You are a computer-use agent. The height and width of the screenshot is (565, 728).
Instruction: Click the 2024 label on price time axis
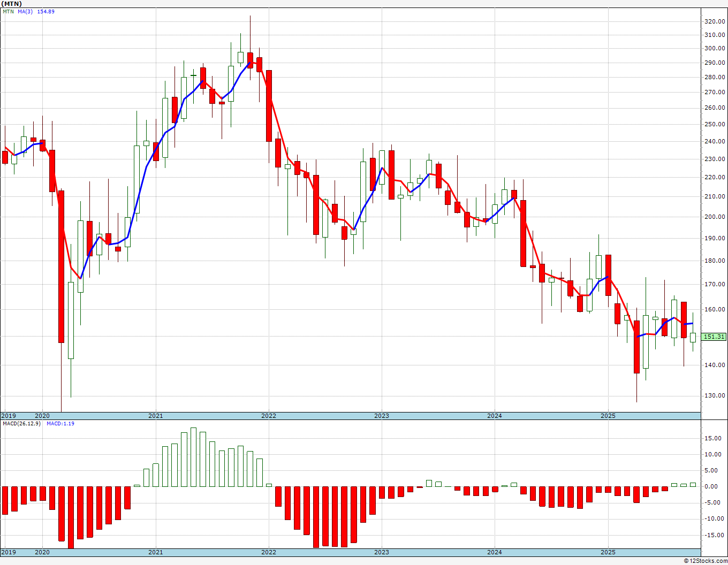point(494,416)
